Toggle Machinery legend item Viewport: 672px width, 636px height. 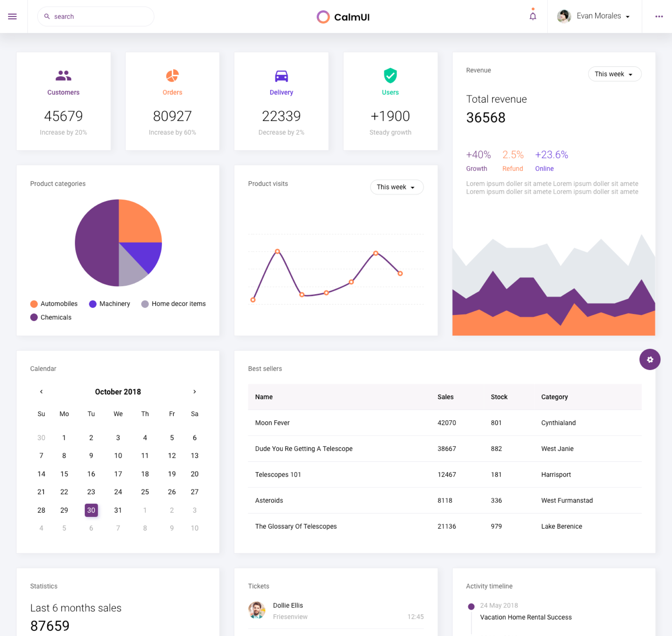110,304
